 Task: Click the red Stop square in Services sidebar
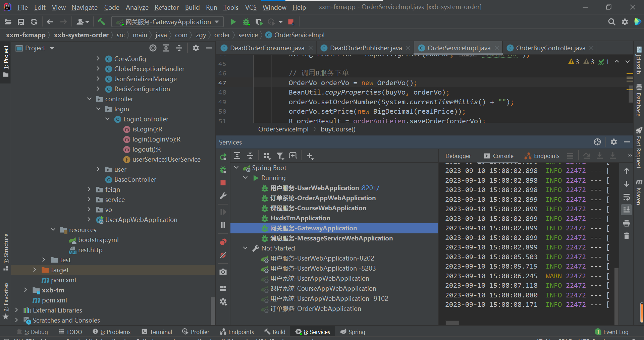(223, 183)
